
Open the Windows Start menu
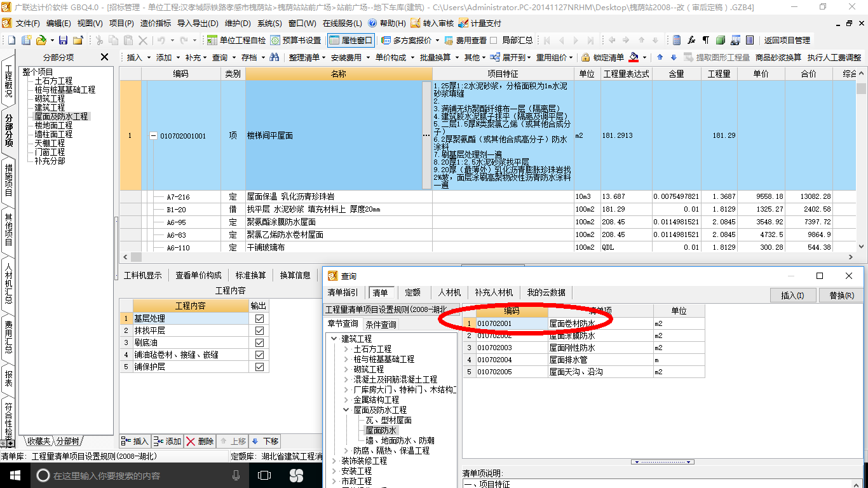14,475
